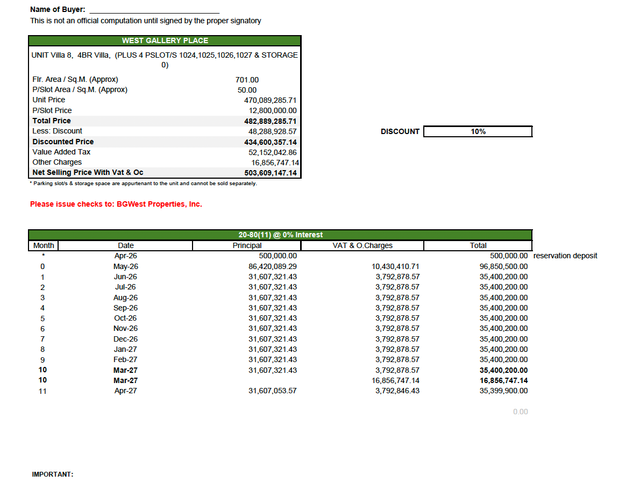
Task: Select the 20-80(11) @ 0% Interest header
Action: click(280, 235)
